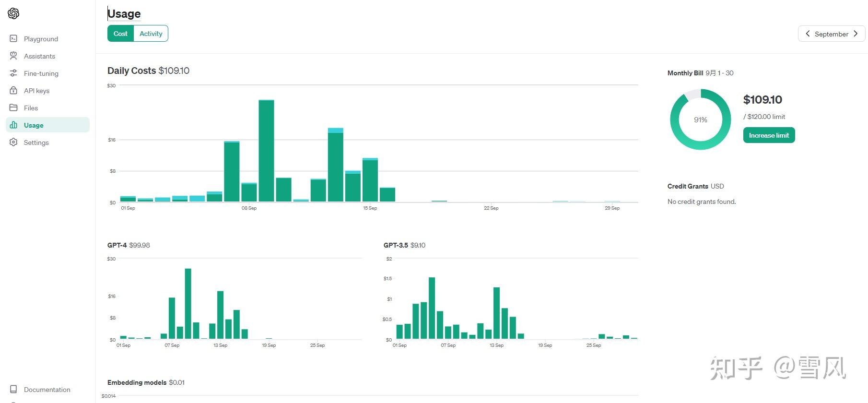The height and width of the screenshot is (403, 868).
Task: Open the Files folder icon
Action: [x=13, y=107]
